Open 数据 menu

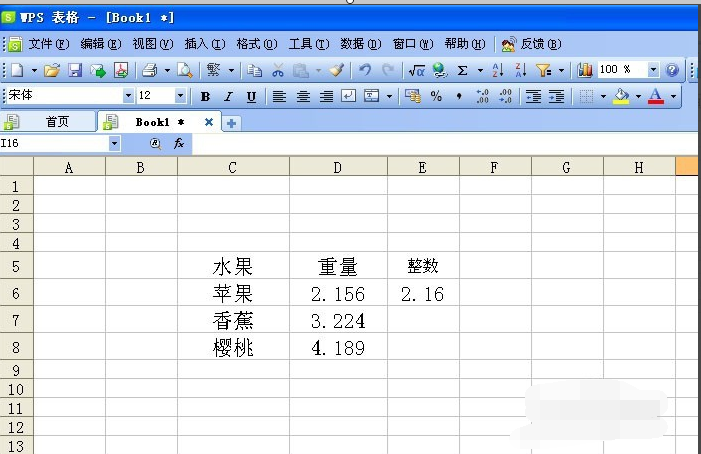click(x=361, y=44)
